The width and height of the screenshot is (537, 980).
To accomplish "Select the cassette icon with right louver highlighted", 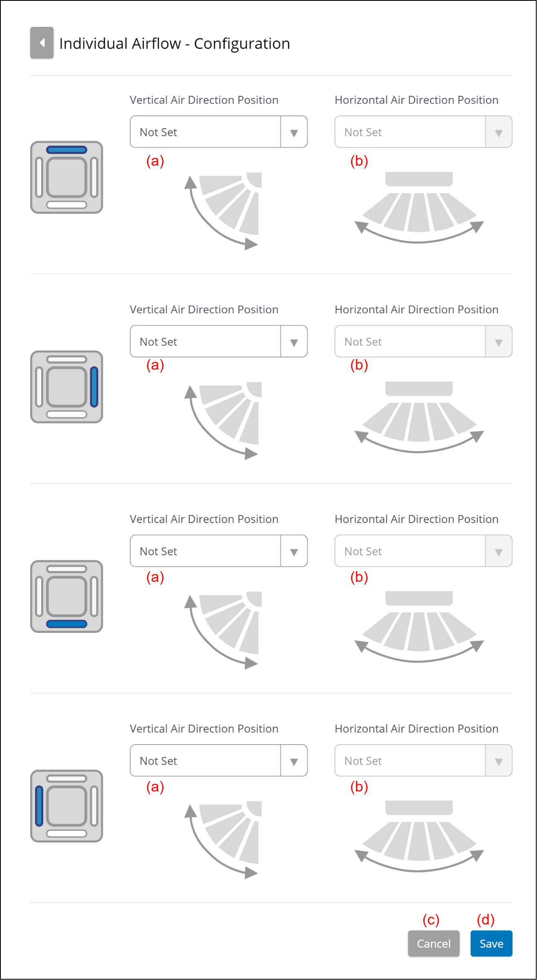I will [67, 387].
